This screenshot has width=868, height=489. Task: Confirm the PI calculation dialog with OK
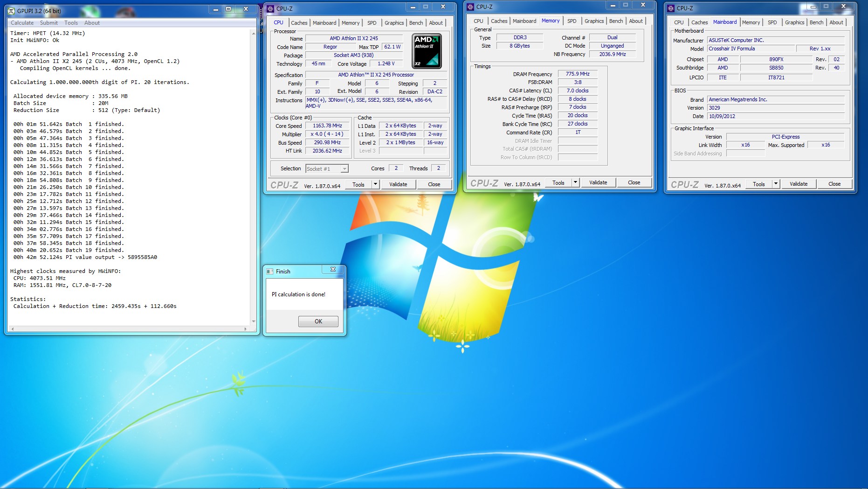(x=318, y=321)
